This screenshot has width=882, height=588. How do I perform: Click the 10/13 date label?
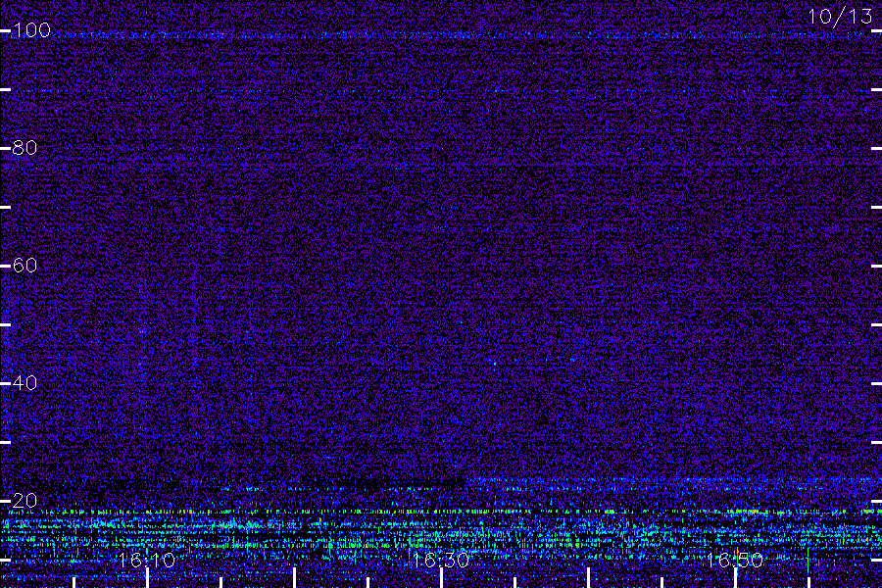(841, 17)
